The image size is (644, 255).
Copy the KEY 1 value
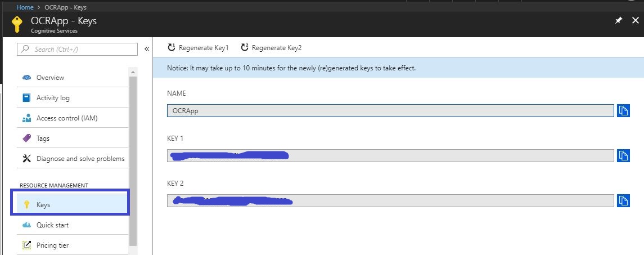(x=623, y=155)
